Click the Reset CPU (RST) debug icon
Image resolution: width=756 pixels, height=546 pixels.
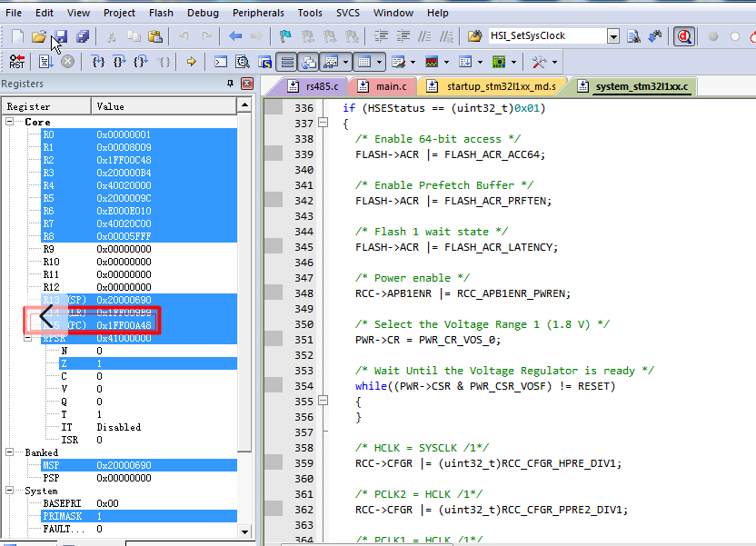[x=16, y=62]
